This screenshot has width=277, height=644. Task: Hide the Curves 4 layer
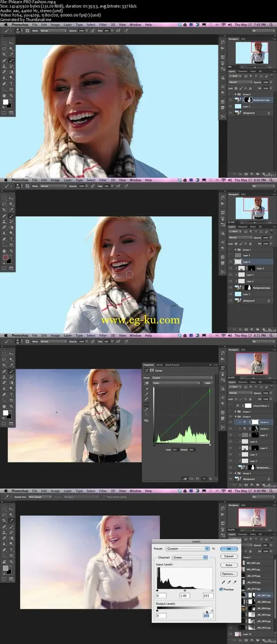point(230,422)
